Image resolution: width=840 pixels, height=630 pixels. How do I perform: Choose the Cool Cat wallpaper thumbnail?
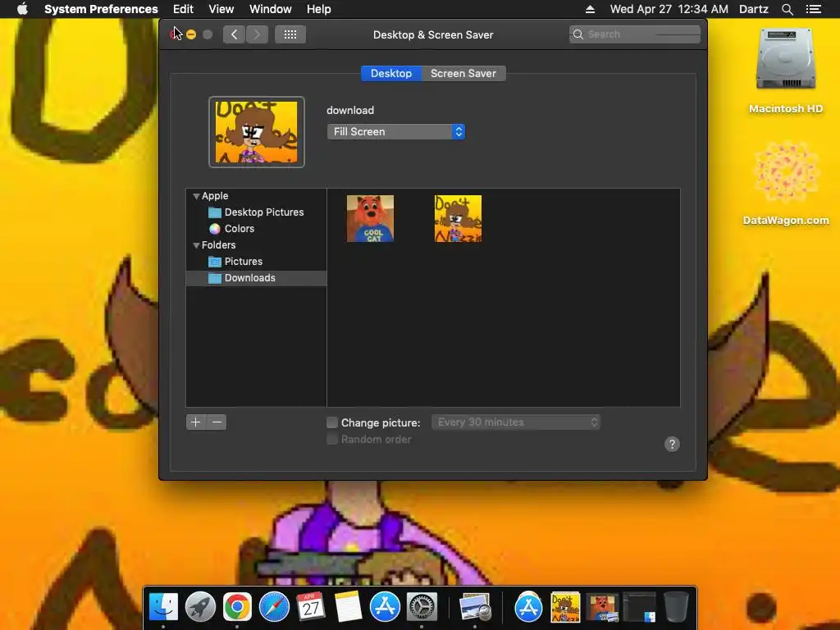click(x=370, y=218)
